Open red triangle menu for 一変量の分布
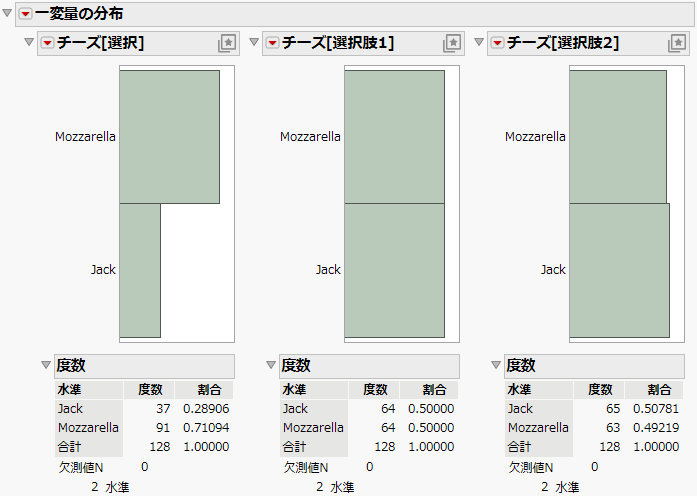The width and height of the screenshot is (697, 496). pos(25,14)
